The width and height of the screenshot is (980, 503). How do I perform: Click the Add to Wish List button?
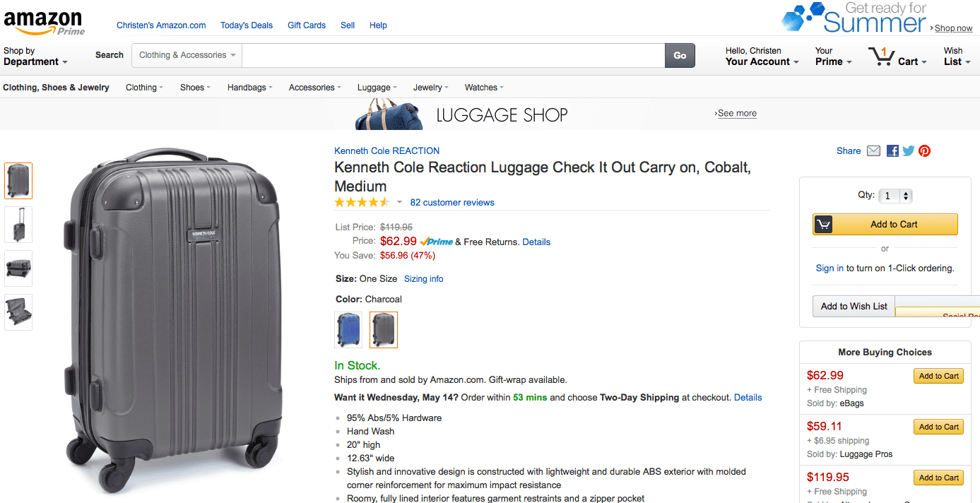(854, 307)
